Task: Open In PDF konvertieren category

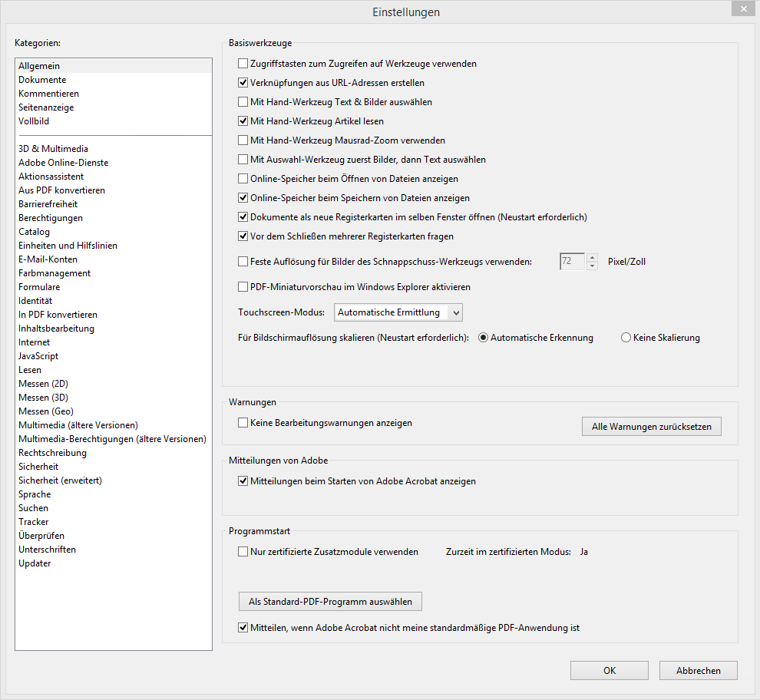Action: [114, 315]
